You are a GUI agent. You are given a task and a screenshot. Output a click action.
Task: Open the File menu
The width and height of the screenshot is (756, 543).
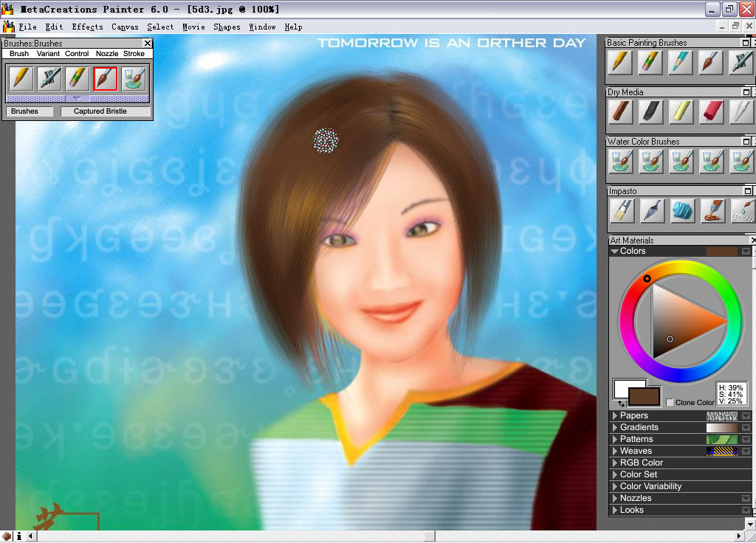coord(27,27)
